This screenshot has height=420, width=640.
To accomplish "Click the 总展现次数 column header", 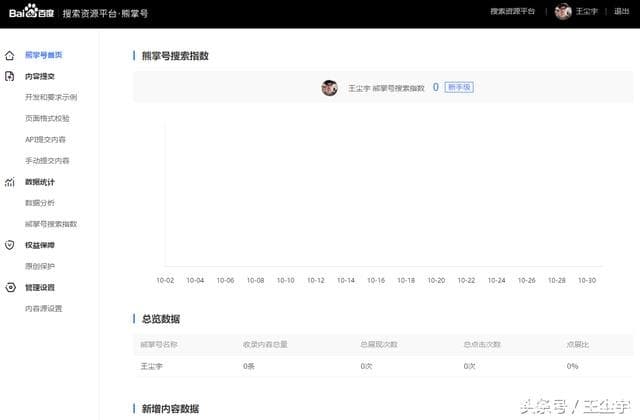I will pyautogui.click(x=379, y=344).
